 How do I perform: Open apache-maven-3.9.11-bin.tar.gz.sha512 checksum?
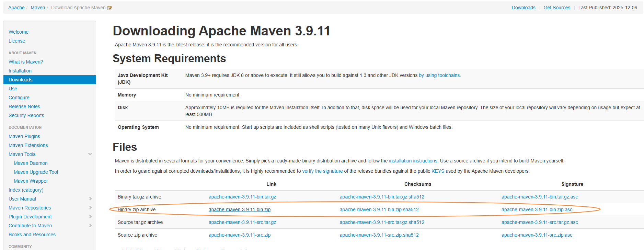pos(382,197)
